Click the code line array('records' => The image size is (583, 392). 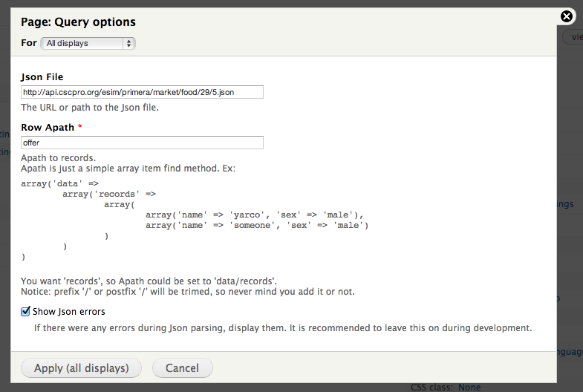pyautogui.click(x=109, y=195)
